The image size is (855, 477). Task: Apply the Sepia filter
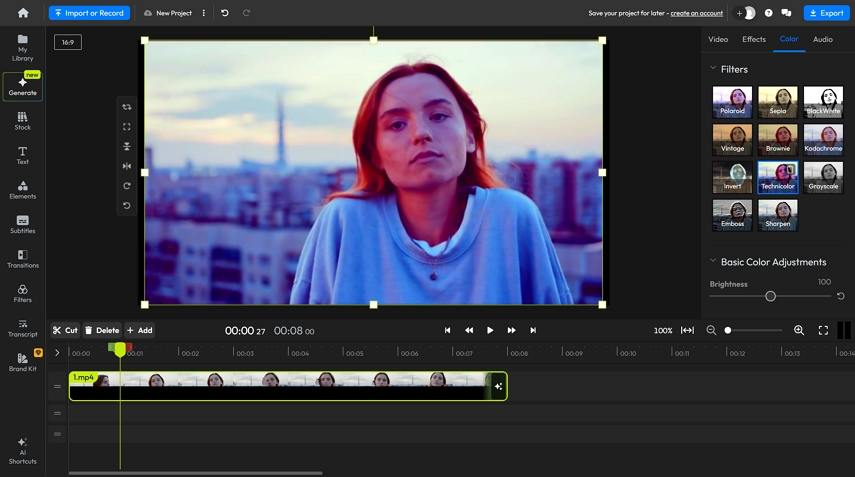pyautogui.click(x=778, y=102)
